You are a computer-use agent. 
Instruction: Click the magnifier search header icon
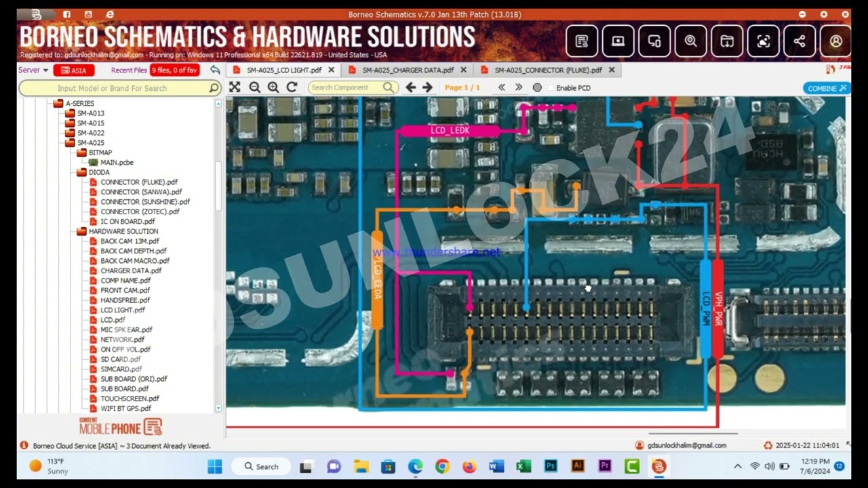click(690, 41)
